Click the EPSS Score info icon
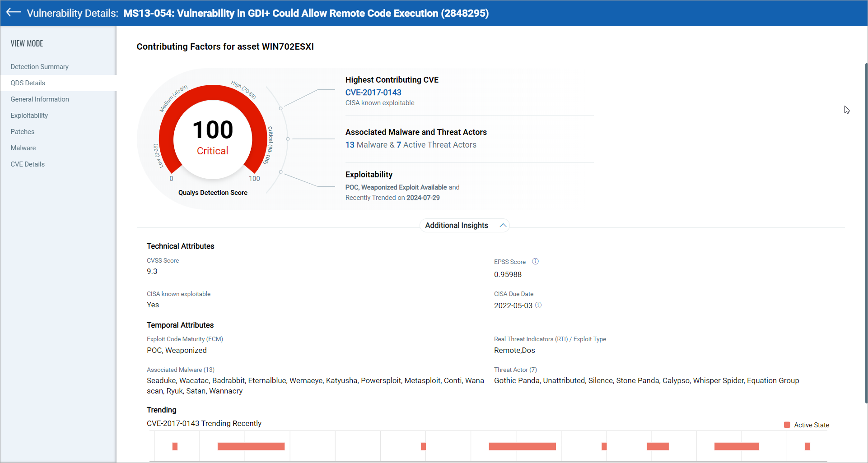This screenshot has height=463, width=868. [x=535, y=261]
